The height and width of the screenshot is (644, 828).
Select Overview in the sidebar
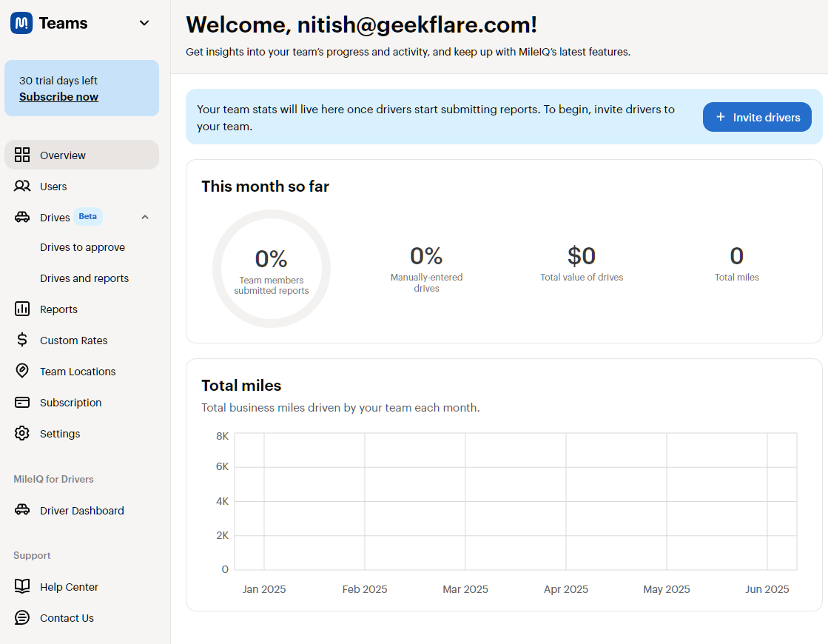point(82,155)
